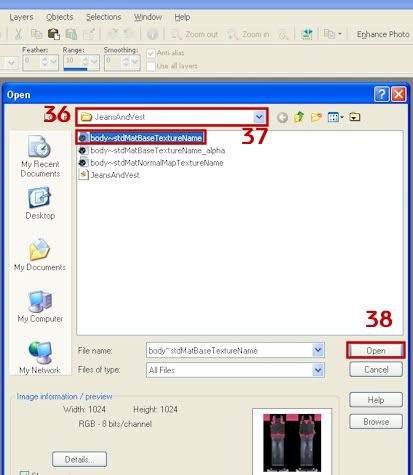Click the Open button
Viewport: 413px width, 475px height.
click(376, 351)
